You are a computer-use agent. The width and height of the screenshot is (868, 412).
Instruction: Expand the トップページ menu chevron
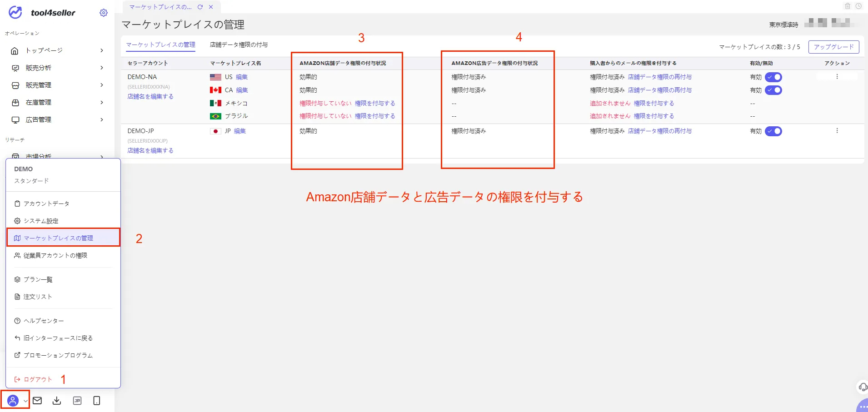coord(102,50)
